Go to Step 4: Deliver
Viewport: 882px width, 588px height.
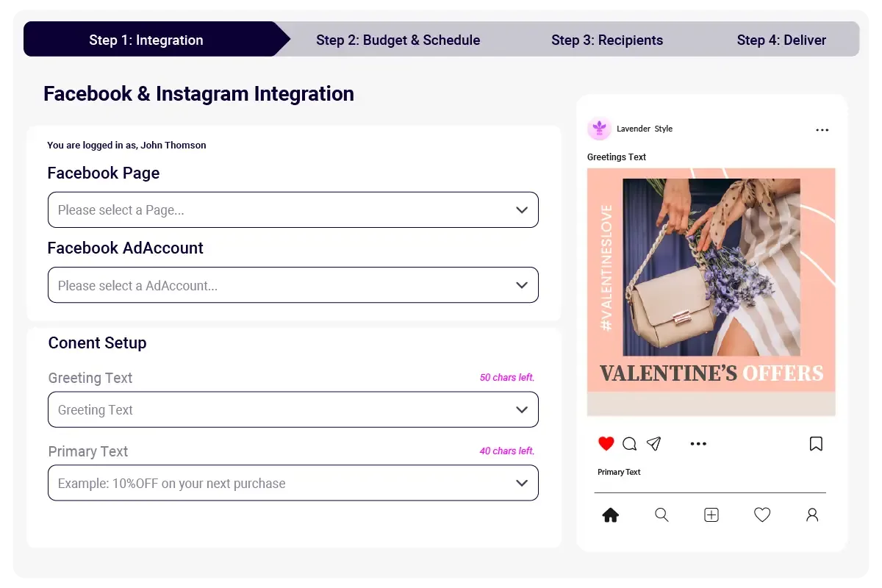pyautogui.click(x=781, y=40)
